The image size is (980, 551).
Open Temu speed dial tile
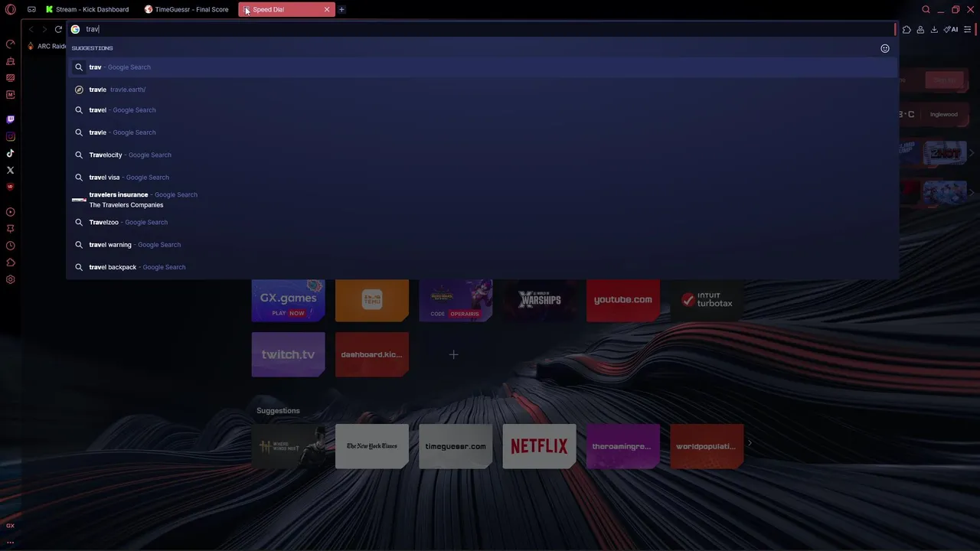click(372, 300)
